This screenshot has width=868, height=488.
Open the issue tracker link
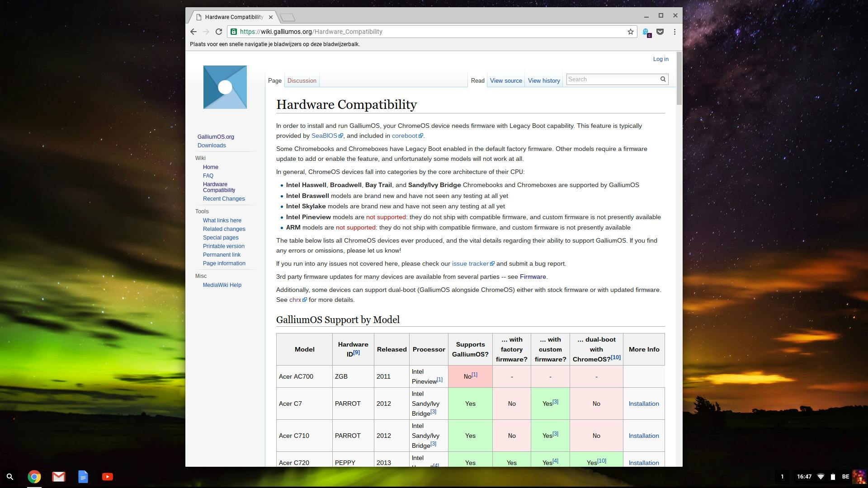(x=470, y=263)
